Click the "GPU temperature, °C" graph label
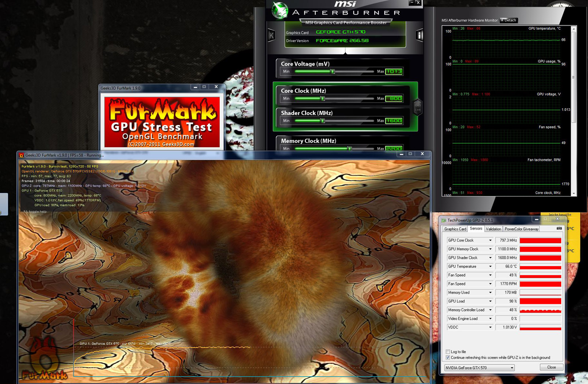 click(544, 29)
